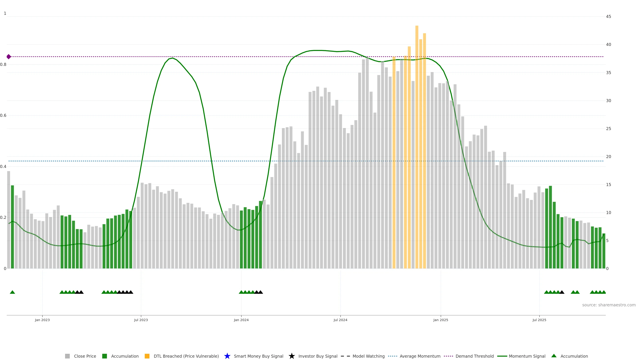Click the green Accumulation triangle legend icon
The image size is (644, 362).
pos(554,356)
